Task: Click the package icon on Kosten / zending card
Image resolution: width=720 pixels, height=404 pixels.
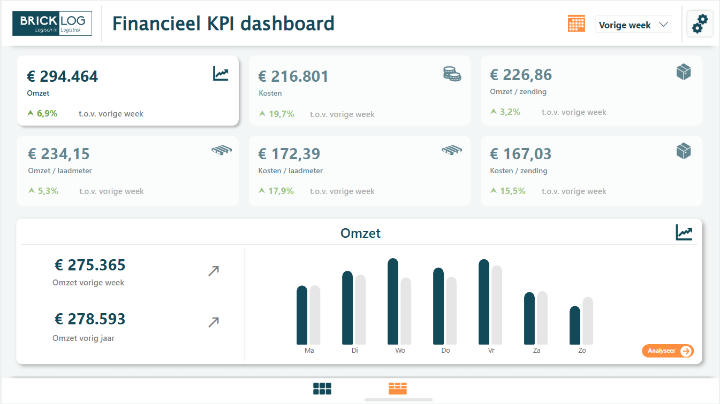Action: [x=684, y=150]
